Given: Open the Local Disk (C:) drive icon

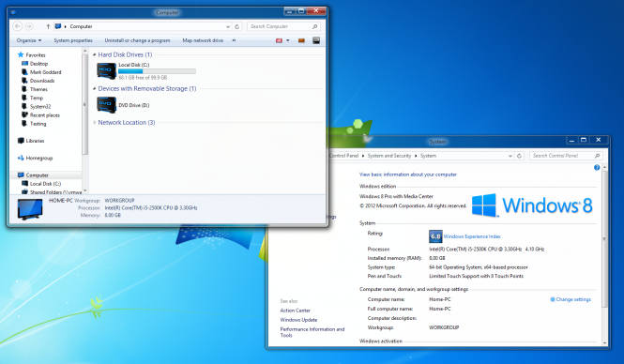Looking at the screenshot, I should pyautogui.click(x=106, y=70).
